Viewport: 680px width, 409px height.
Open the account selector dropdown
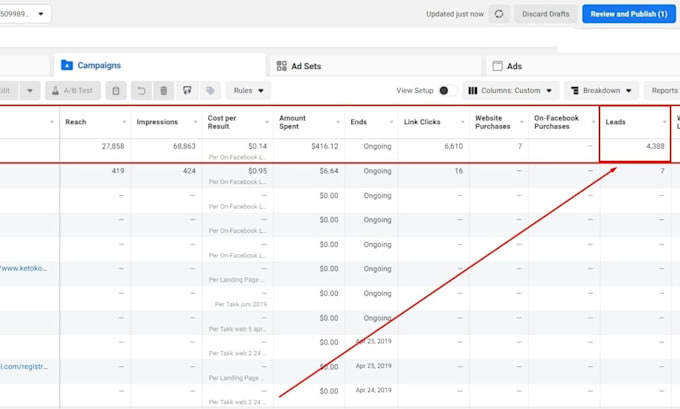coord(25,14)
